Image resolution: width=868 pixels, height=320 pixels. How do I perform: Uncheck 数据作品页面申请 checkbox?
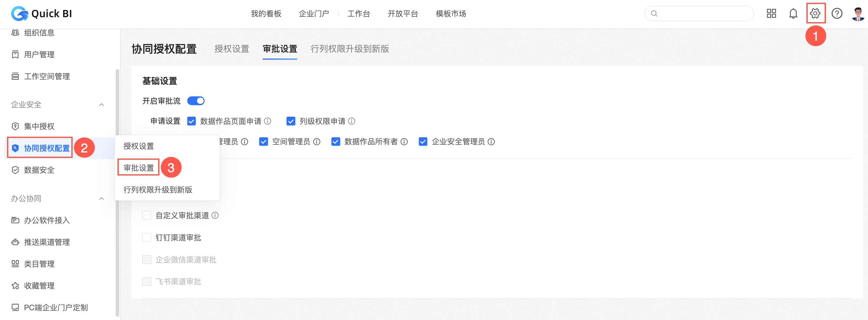[x=192, y=121]
